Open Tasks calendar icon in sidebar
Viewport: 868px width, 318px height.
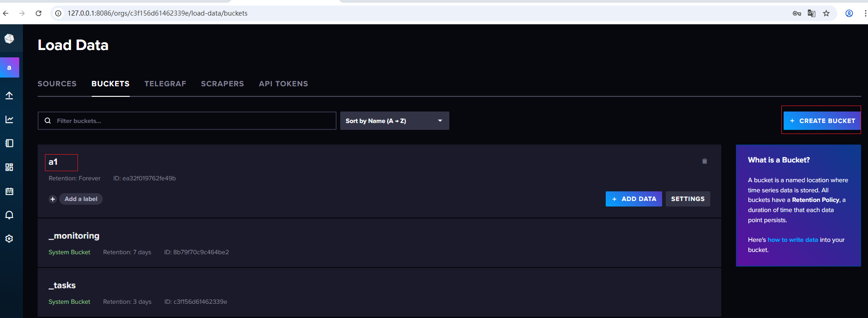pos(9,191)
